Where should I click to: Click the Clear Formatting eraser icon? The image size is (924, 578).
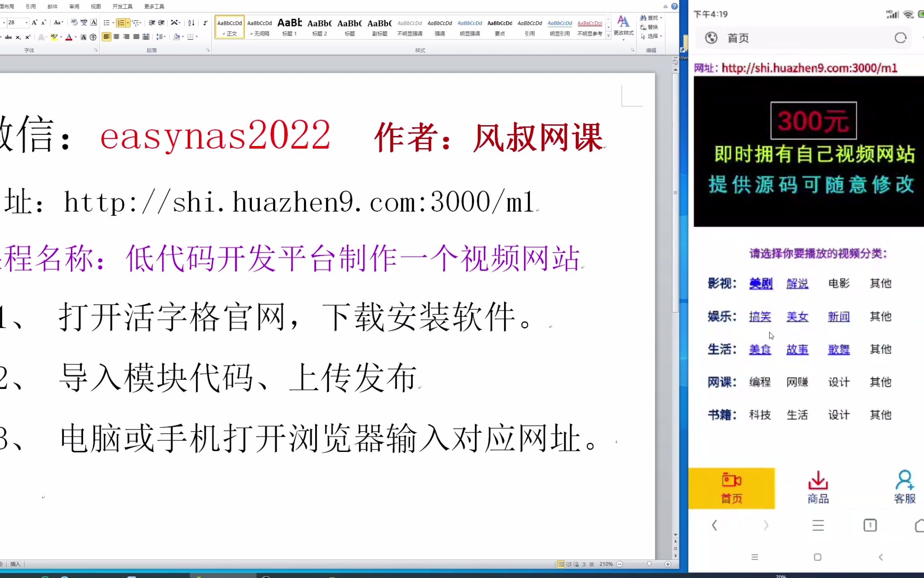point(74,22)
